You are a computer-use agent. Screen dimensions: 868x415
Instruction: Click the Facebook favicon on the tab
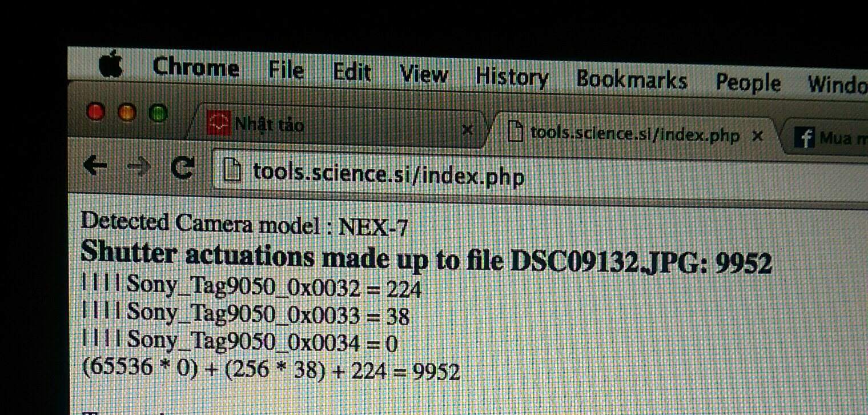coord(804,138)
